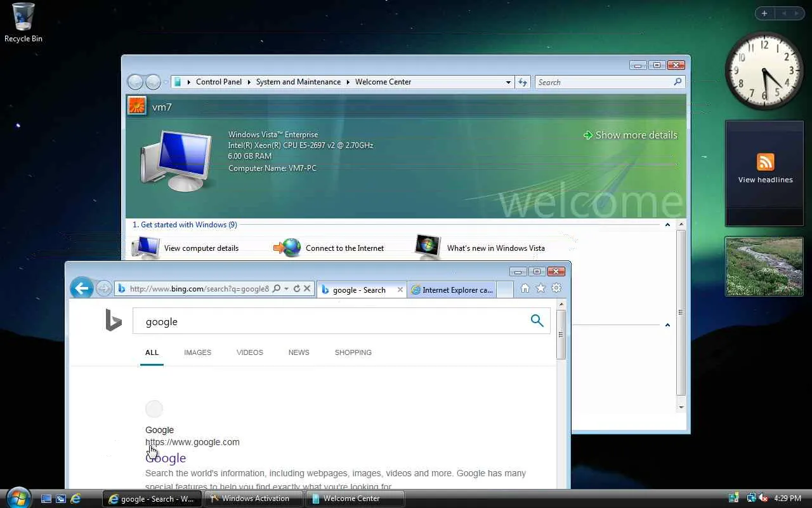Click the What's new in Windows Vista icon
Viewport: 812px width, 508px height.
[x=428, y=247]
